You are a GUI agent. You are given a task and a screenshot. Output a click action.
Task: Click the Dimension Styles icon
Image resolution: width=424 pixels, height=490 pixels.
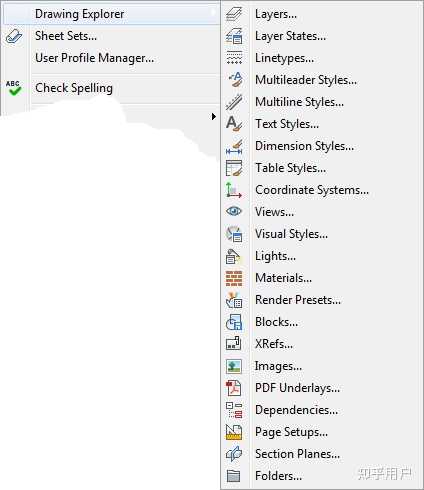(x=234, y=147)
